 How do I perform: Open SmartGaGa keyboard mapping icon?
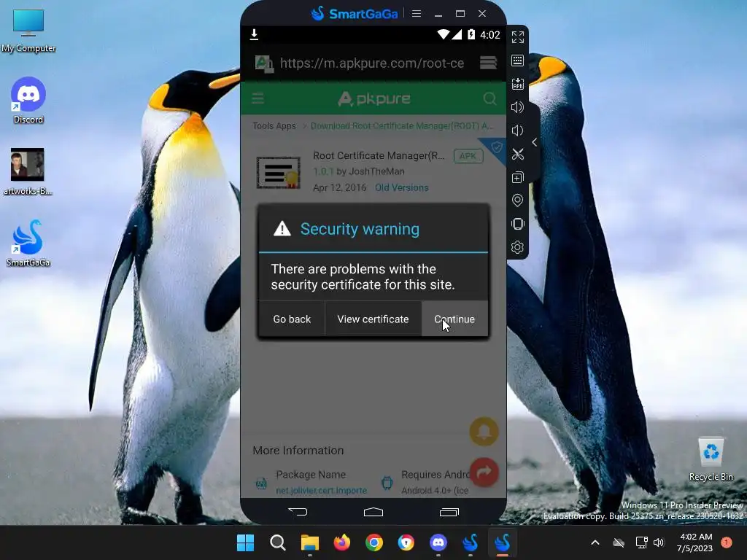point(517,61)
